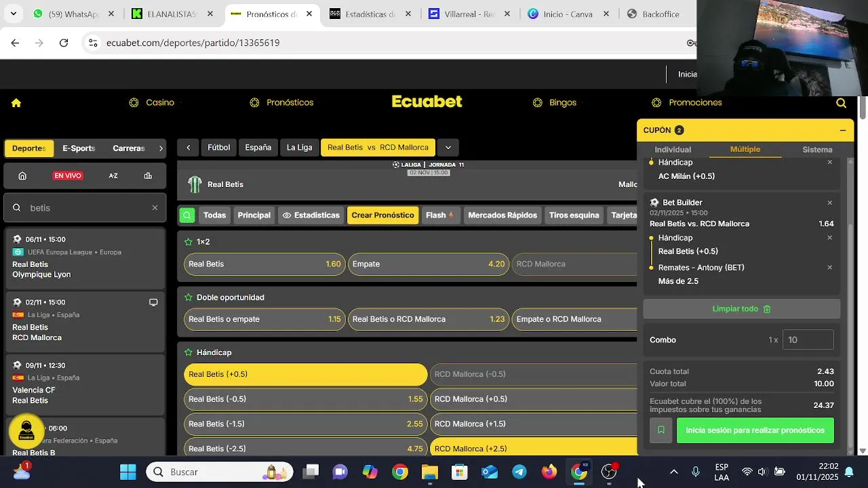Remove the whole Bet Builder bet from the coupon
868x488 pixels.
[829, 203]
